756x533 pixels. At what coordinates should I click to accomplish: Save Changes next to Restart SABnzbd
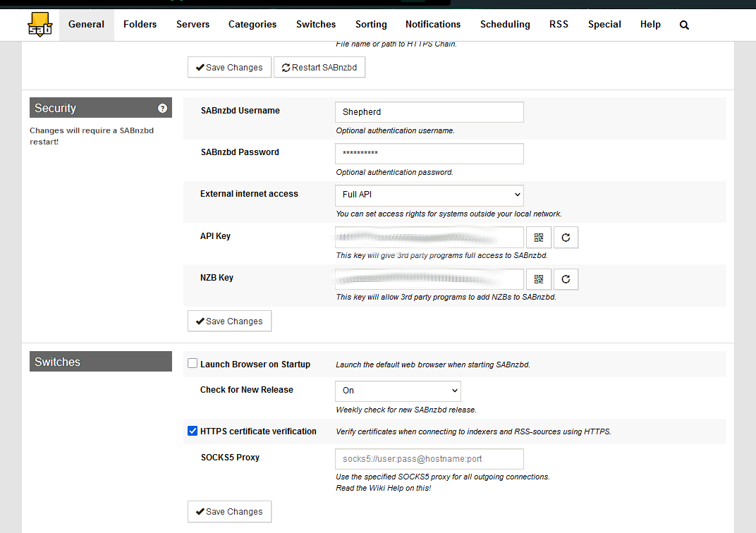tap(229, 68)
